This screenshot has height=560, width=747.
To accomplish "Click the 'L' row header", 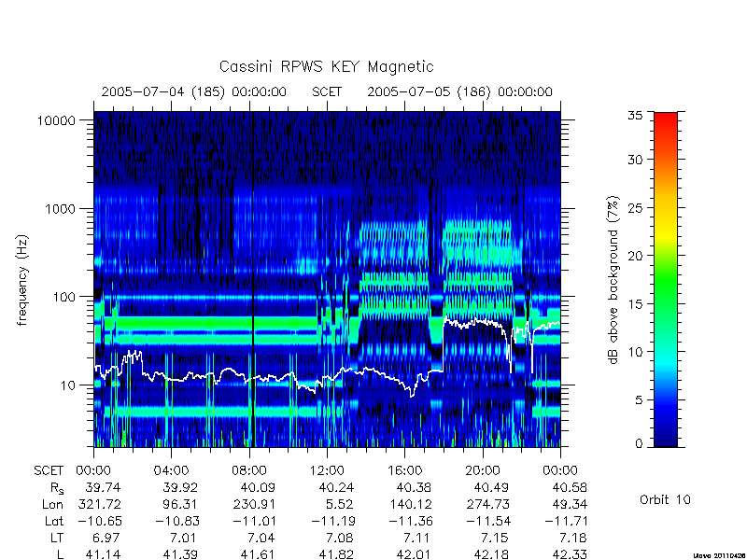I will pyautogui.click(x=60, y=554).
